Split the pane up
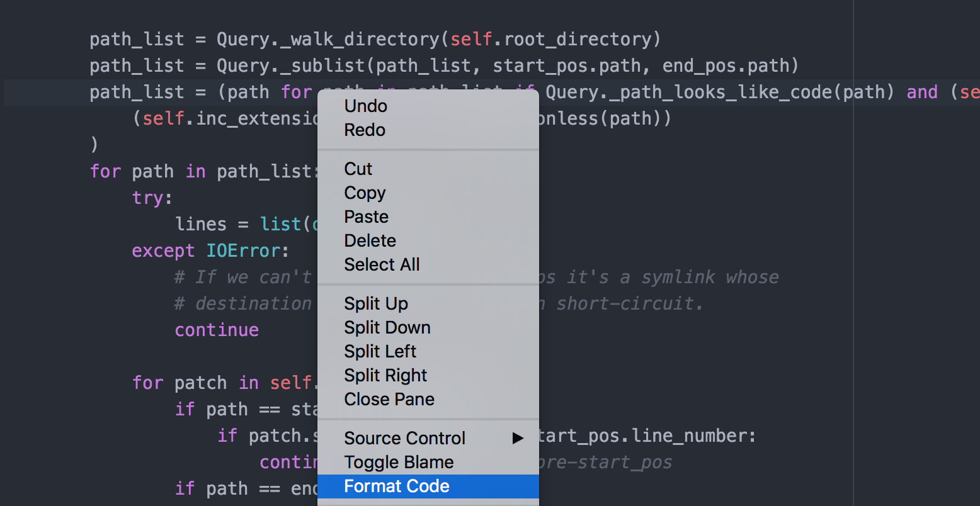 click(428, 303)
